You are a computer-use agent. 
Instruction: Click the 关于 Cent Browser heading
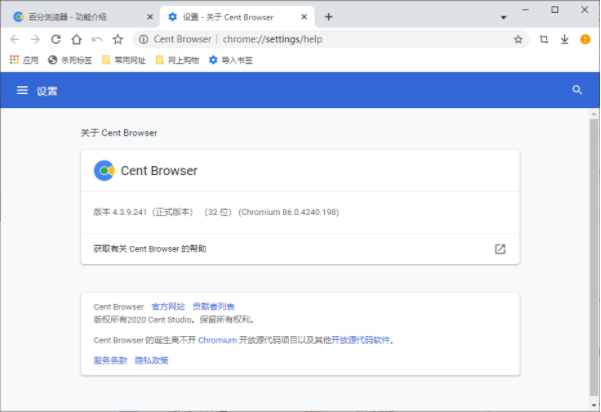coord(119,133)
